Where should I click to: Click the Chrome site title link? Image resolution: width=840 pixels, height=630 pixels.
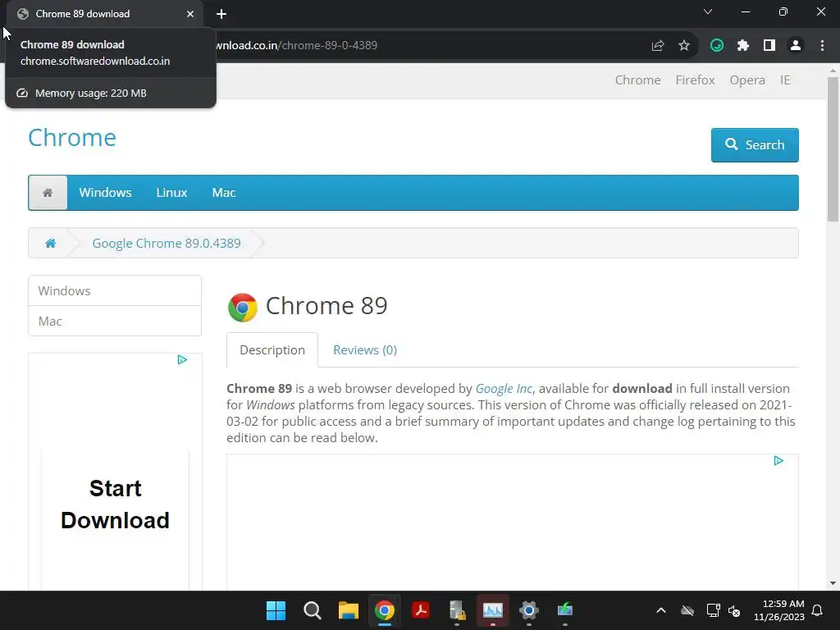(72, 138)
